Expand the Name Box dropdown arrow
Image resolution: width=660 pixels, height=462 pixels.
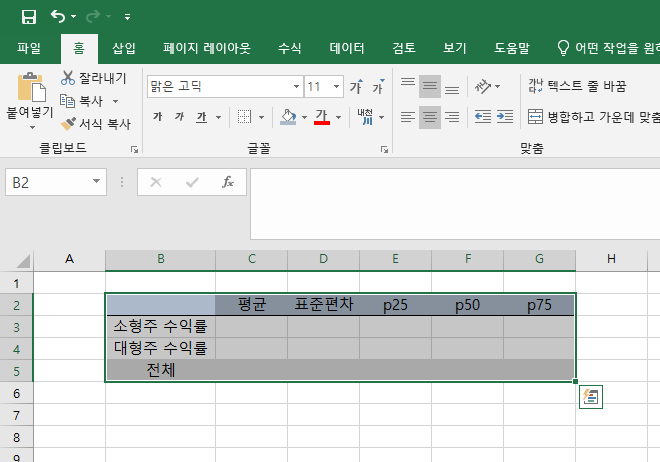96,181
